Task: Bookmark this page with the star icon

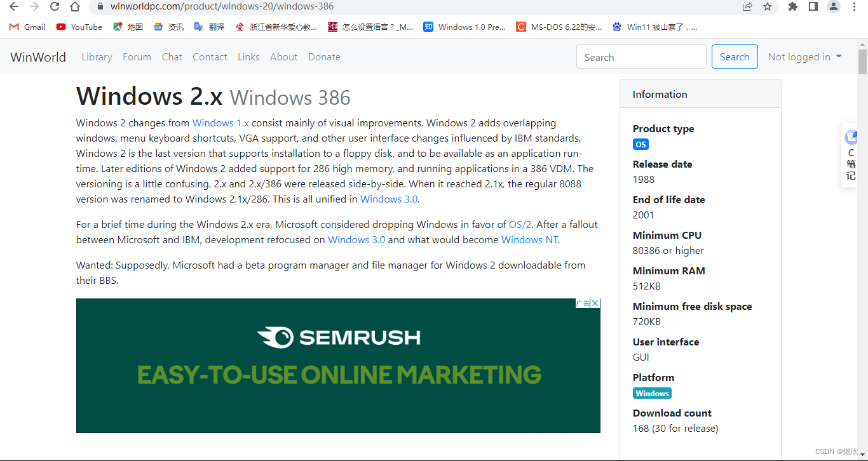Action: [768, 7]
